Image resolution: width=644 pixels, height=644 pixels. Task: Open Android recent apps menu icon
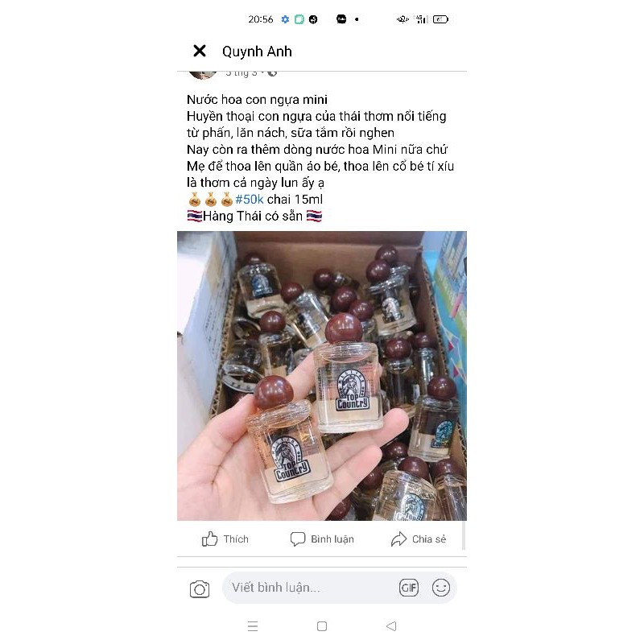point(253,626)
